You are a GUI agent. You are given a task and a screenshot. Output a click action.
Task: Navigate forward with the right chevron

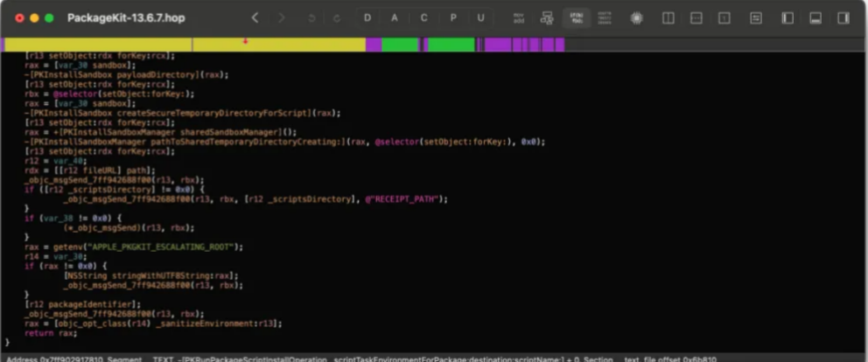pos(282,18)
